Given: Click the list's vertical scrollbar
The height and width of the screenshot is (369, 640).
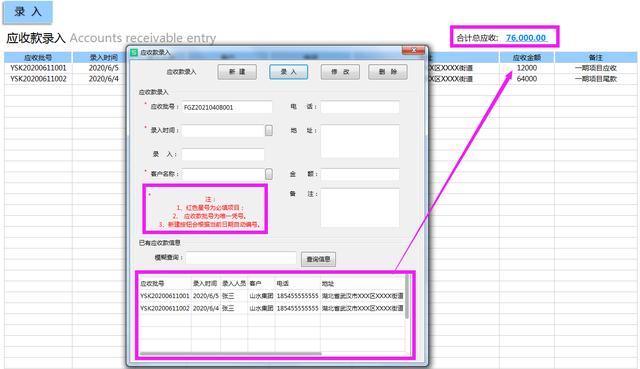Looking at the screenshot, I should click(407, 297).
